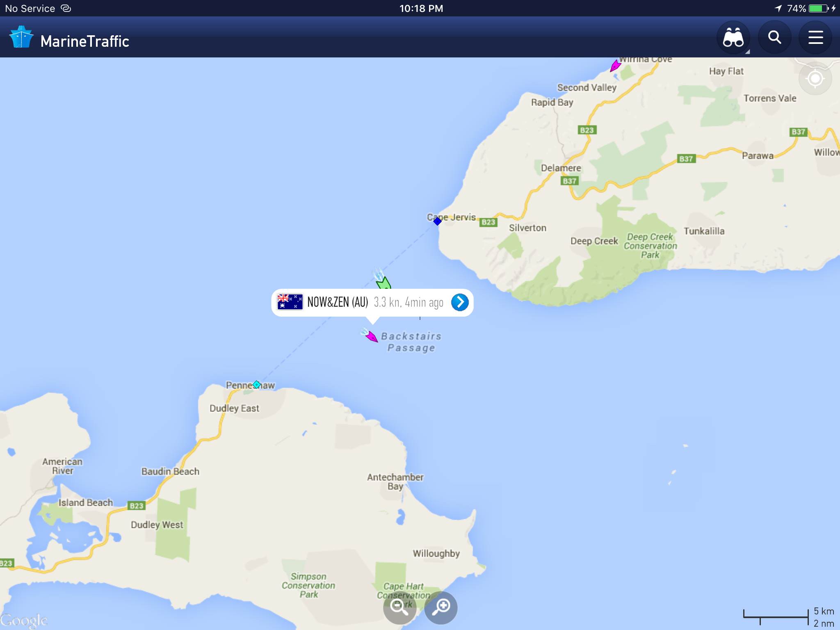Image resolution: width=840 pixels, height=630 pixels.
Task: Tap the NOW&ZEN (AU) vessel name
Action: (x=338, y=302)
